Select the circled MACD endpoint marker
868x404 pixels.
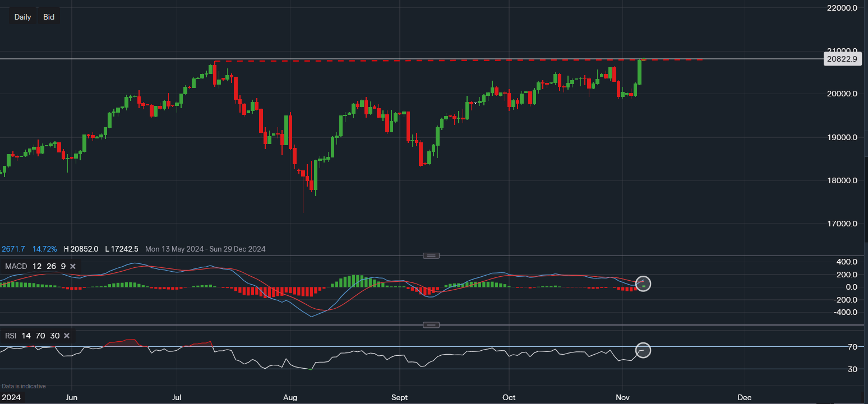pos(643,284)
